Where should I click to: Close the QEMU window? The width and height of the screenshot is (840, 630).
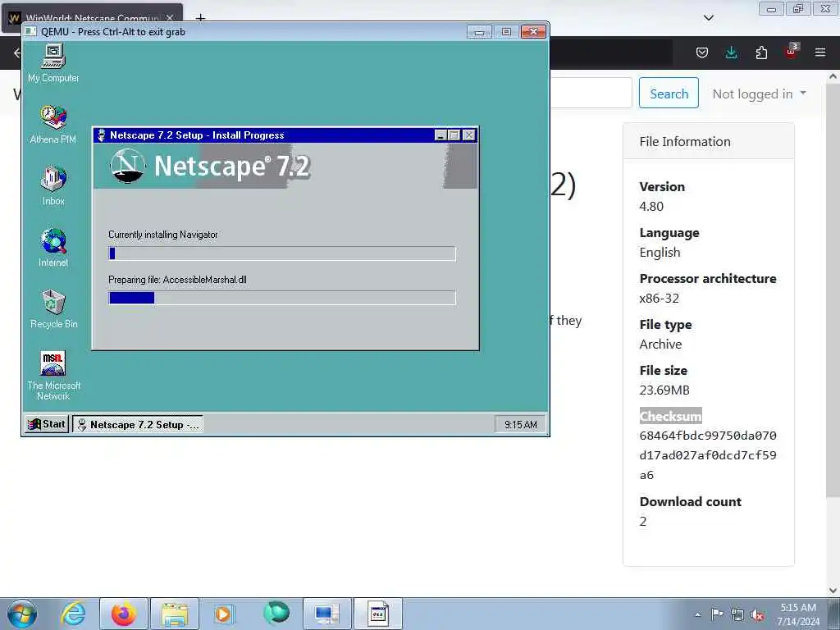[533, 32]
